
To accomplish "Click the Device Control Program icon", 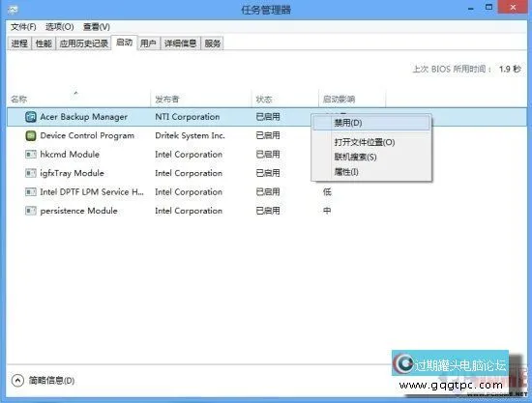I will coord(31,135).
